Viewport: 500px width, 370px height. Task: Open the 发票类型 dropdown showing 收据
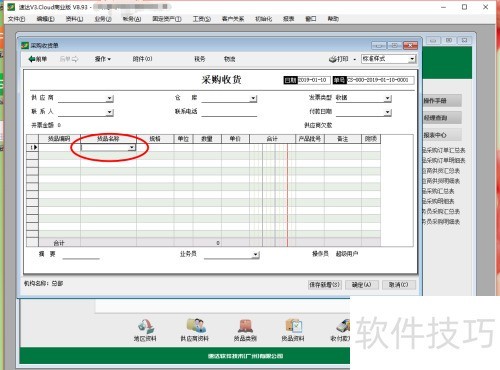pyautogui.click(x=388, y=98)
